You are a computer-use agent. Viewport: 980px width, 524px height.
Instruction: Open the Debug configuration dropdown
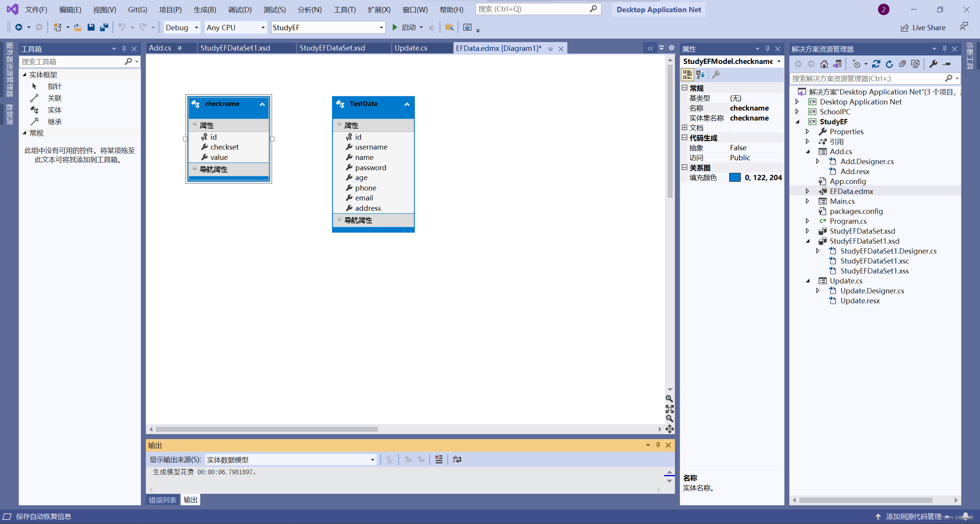196,28
